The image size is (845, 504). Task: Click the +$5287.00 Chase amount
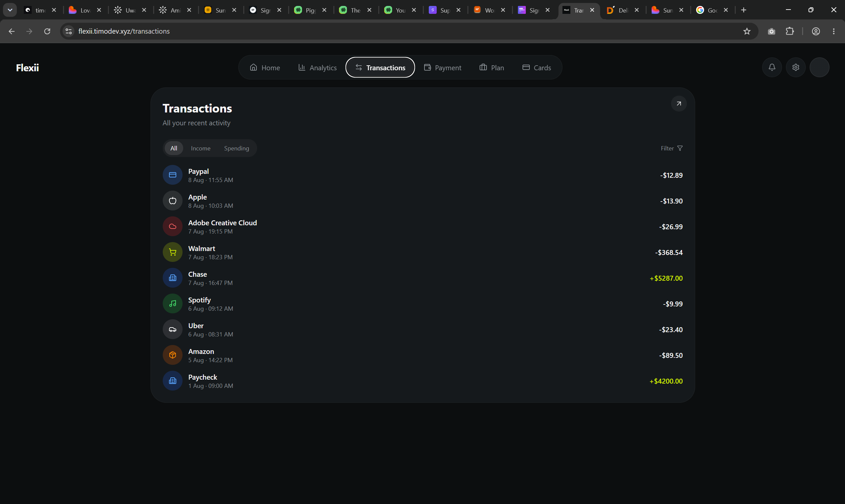pyautogui.click(x=666, y=278)
